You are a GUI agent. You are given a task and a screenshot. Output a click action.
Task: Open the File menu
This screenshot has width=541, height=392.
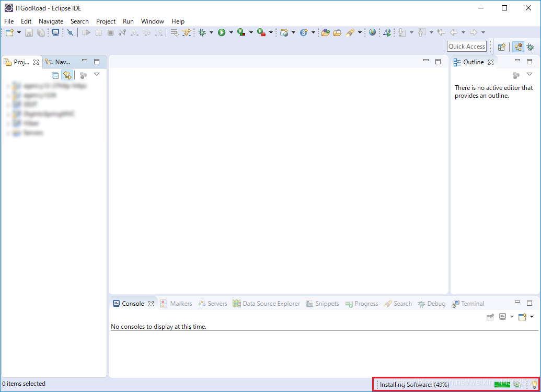click(9, 21)
